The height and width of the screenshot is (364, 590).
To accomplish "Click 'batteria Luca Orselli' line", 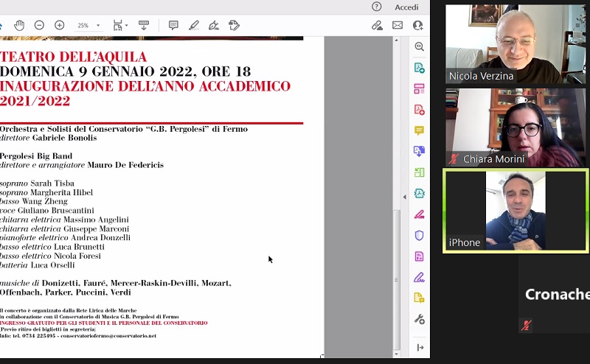I will [x=38, y=265].
